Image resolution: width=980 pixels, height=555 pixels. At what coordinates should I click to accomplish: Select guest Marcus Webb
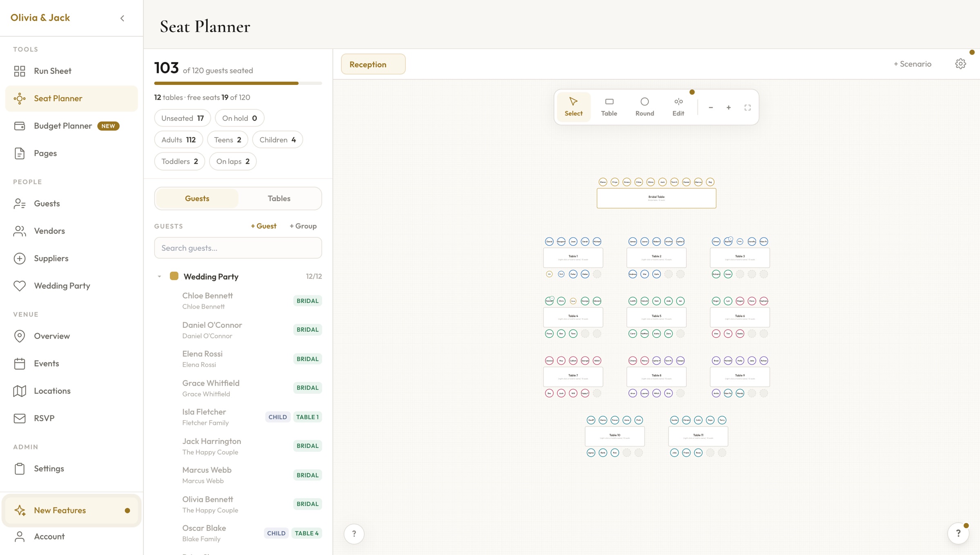coord(238,475)
